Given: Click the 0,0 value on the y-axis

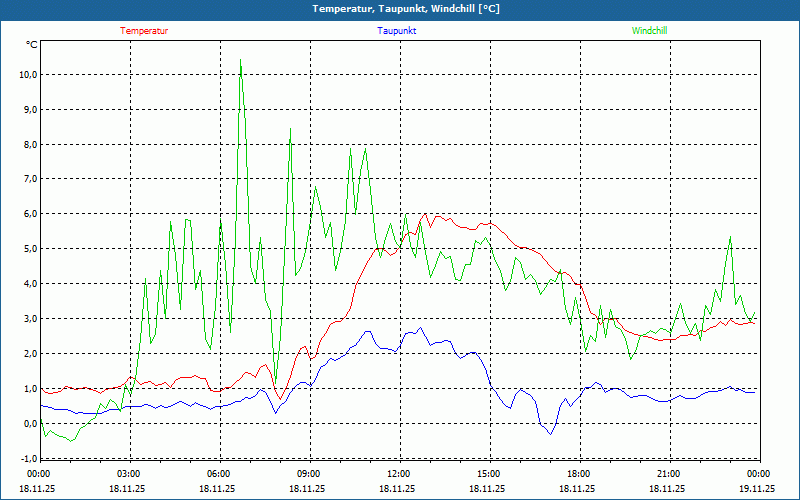Looking at the screenshot, I should (30, 424).
